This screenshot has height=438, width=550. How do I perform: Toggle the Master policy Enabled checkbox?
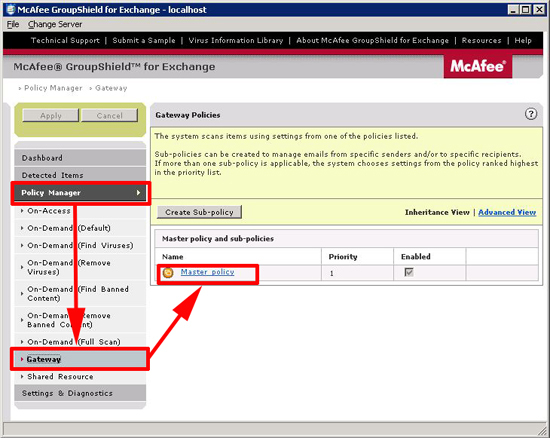pyautogui.click(x=409, y=272)
